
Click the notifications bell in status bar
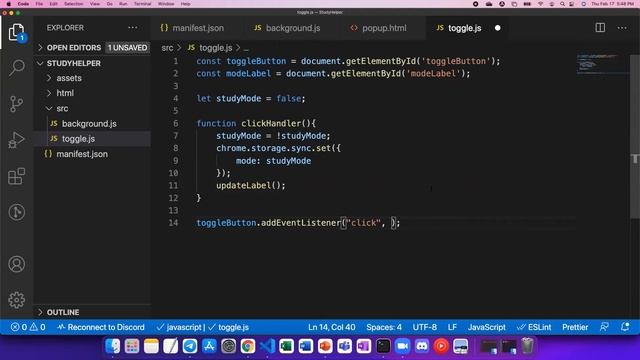click(x=625, y=327)
